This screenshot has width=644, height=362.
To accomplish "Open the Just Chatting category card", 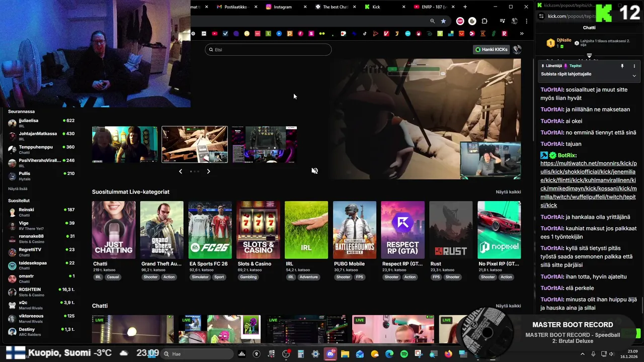I will click(x=114, y=230).
